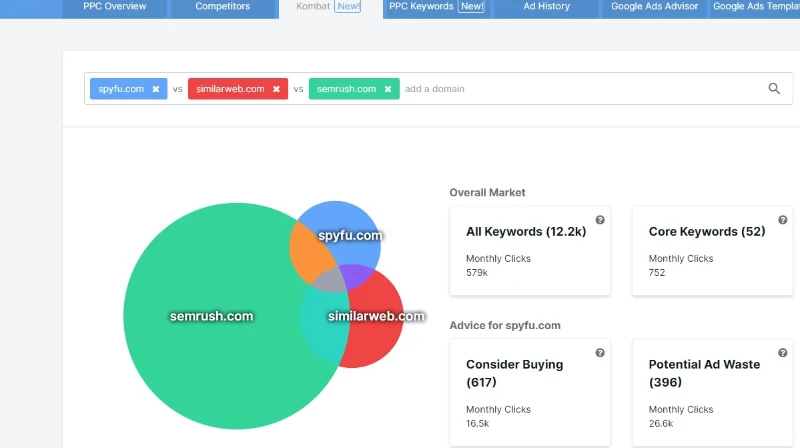Viewport: 800px width, 448px height.
Task: Open the Consider Buying (617) card
Action: [530, 393]
